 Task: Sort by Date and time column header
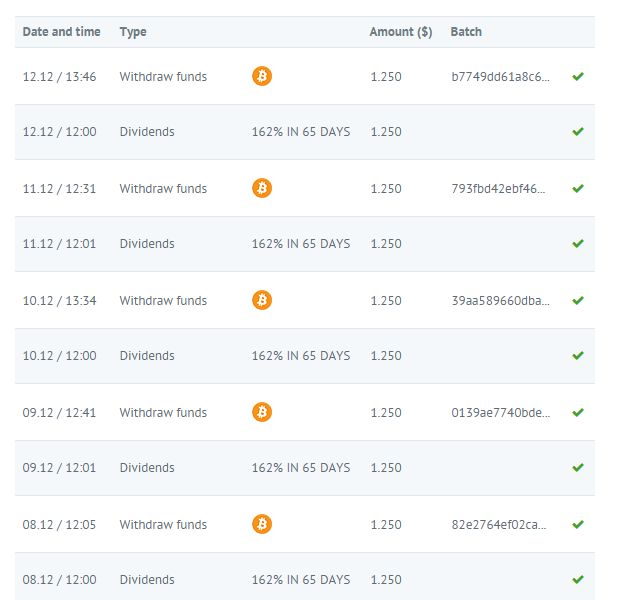[61, 32]
